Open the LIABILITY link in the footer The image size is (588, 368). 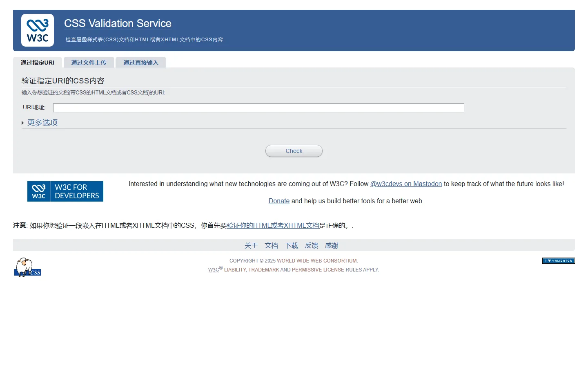235,270
